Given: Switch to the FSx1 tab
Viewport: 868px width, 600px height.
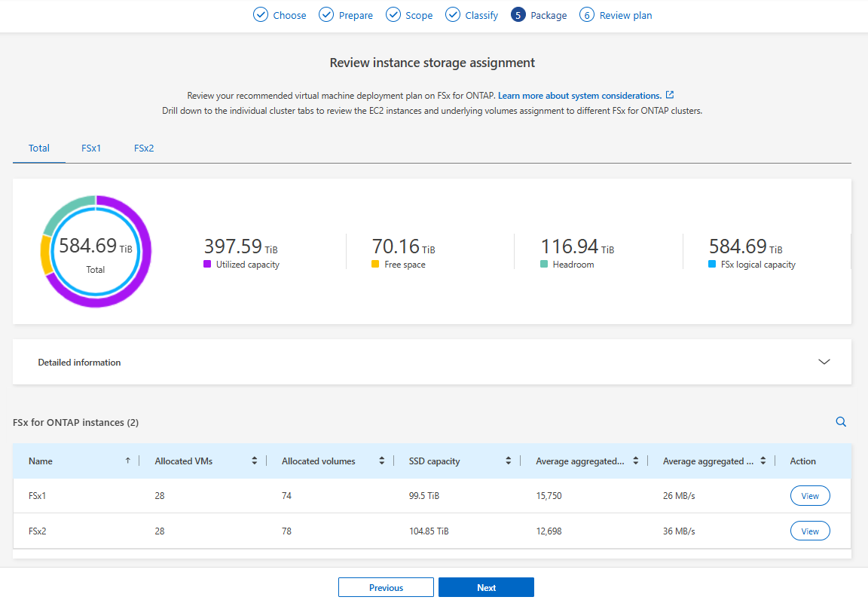Looking at the screenshot, I should pyautogui.click(x=91, y=148).
